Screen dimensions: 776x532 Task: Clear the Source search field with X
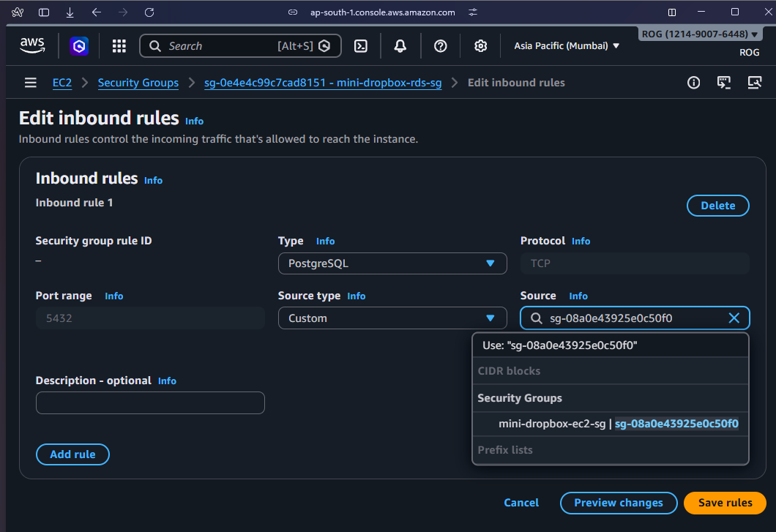point(734,318)
